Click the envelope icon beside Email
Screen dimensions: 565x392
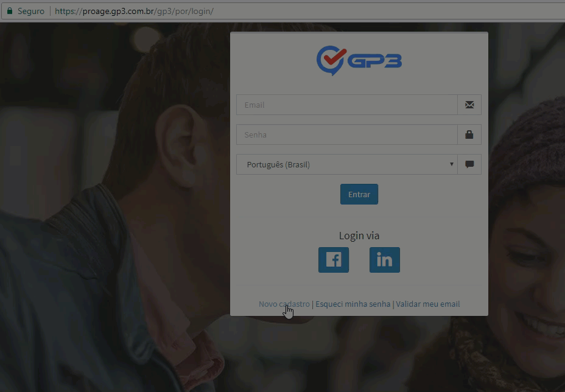point(469,105)
